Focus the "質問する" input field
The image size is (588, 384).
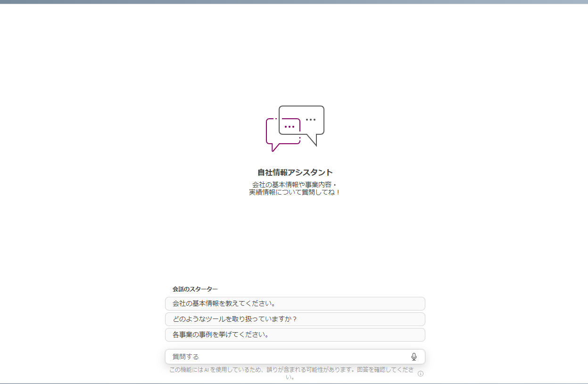288,357
